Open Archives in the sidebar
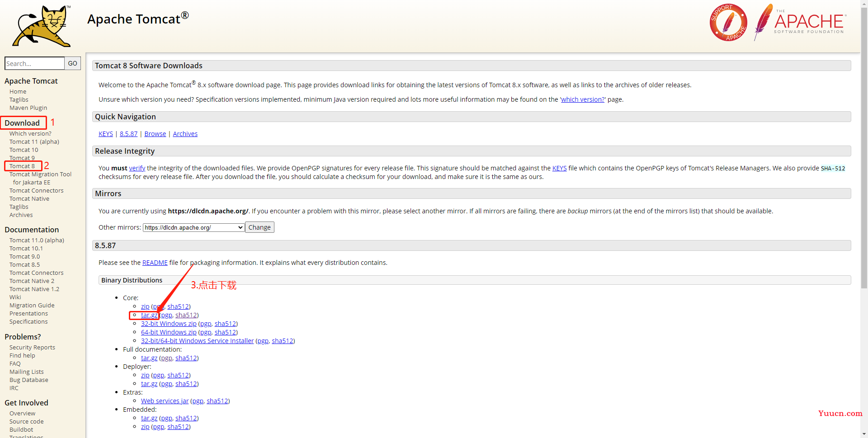The image size is (868, 438). pyautogui.click(x=21, y=215)
